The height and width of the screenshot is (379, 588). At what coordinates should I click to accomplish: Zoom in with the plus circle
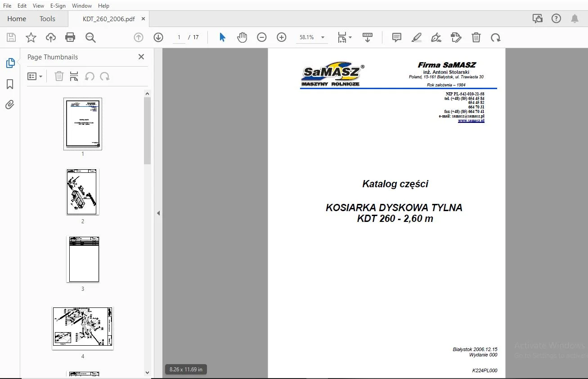click(x=282, y=37)
